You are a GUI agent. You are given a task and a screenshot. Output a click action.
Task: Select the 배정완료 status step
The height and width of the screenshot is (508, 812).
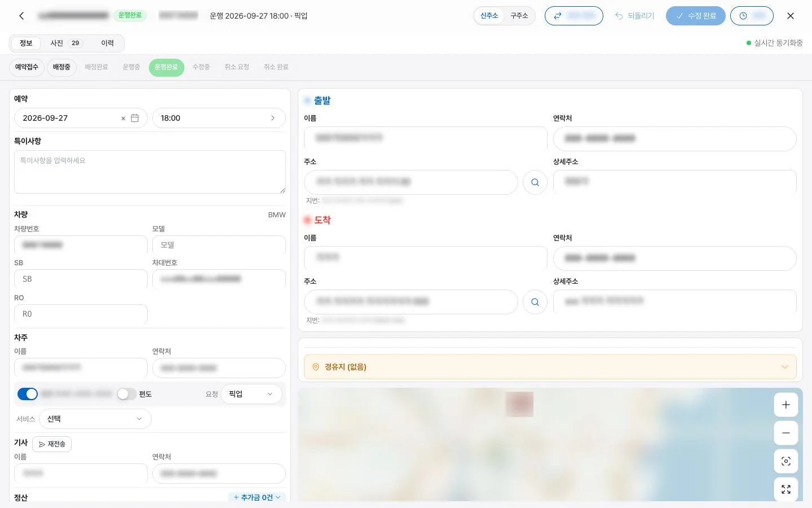coord(96,67)
